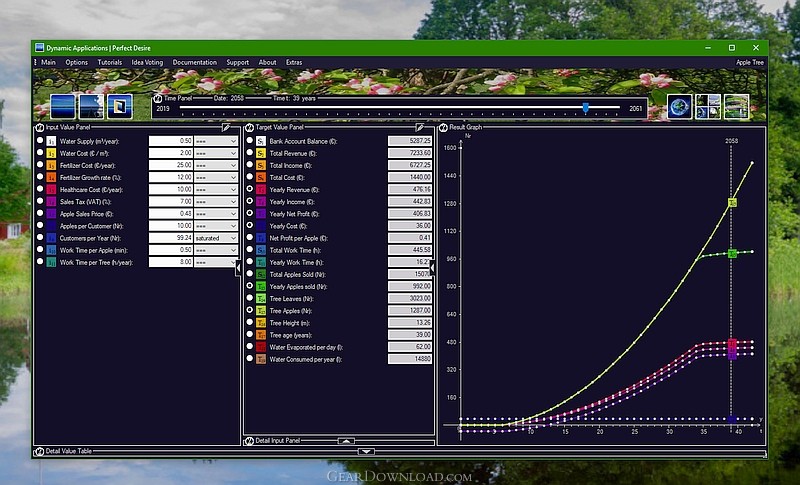
Task: Click the Healthcare Cost red variable icon
Action: [x=51, y=190]
